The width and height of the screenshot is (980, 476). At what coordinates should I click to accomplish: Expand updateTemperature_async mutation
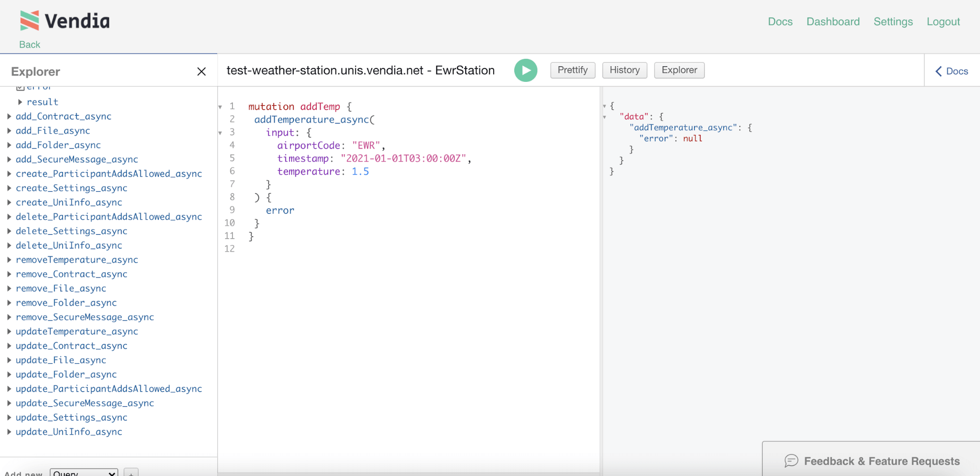point(9,331)
